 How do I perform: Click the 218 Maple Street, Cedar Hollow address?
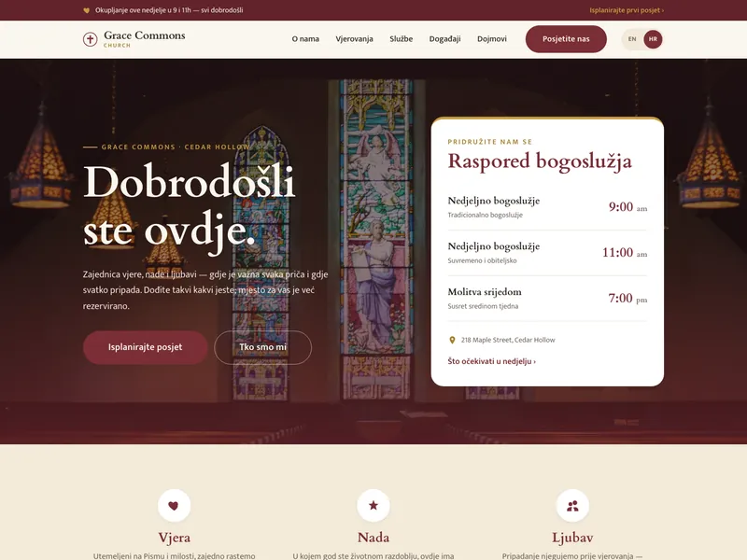point(508,340)
